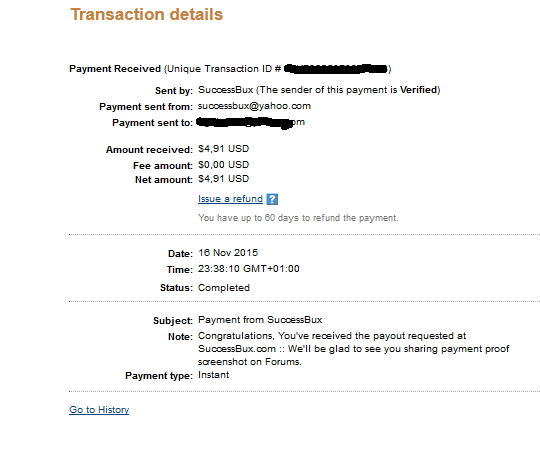This screenshot has height=453, width=540.
Task: Click the Completed status text
Action: coord(224,288)
